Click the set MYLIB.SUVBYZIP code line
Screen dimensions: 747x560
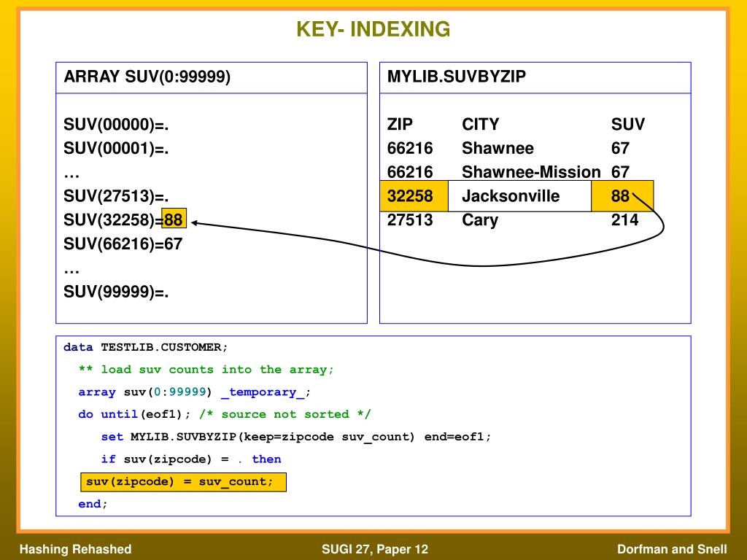click(x=296, y=437)
